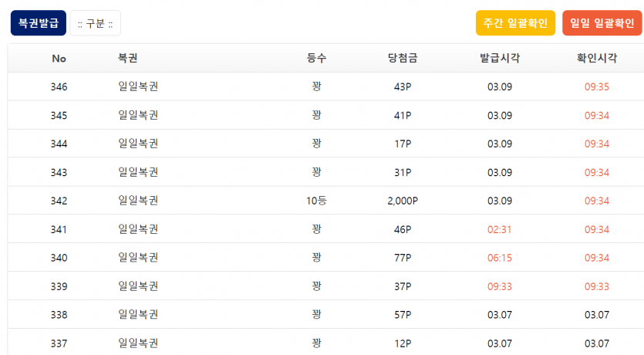Click confirmation date 03.07 in row 338

[597, 315]
